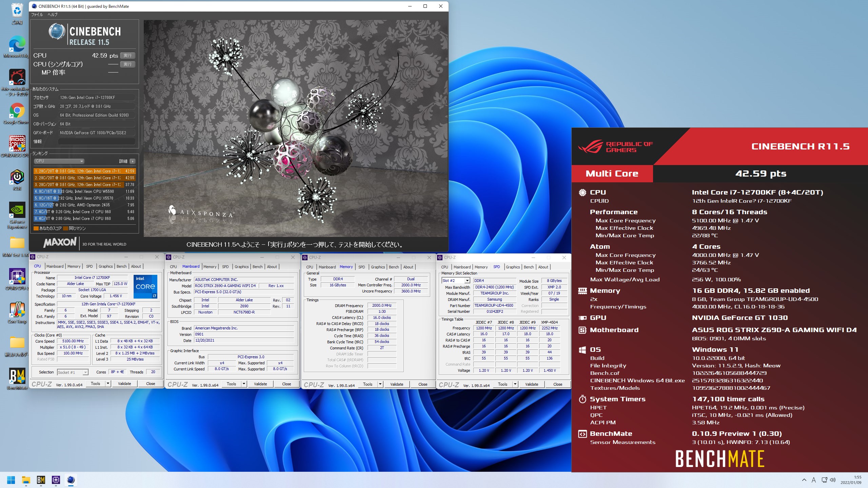Click the Multi Core score label in BenchMate

click(612, 174)
